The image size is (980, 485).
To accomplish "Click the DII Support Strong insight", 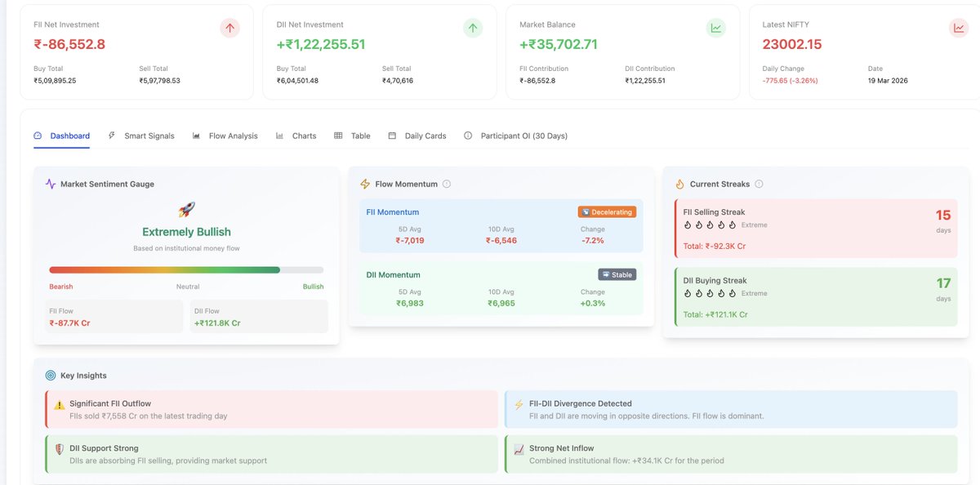I will tap(272, 454).
